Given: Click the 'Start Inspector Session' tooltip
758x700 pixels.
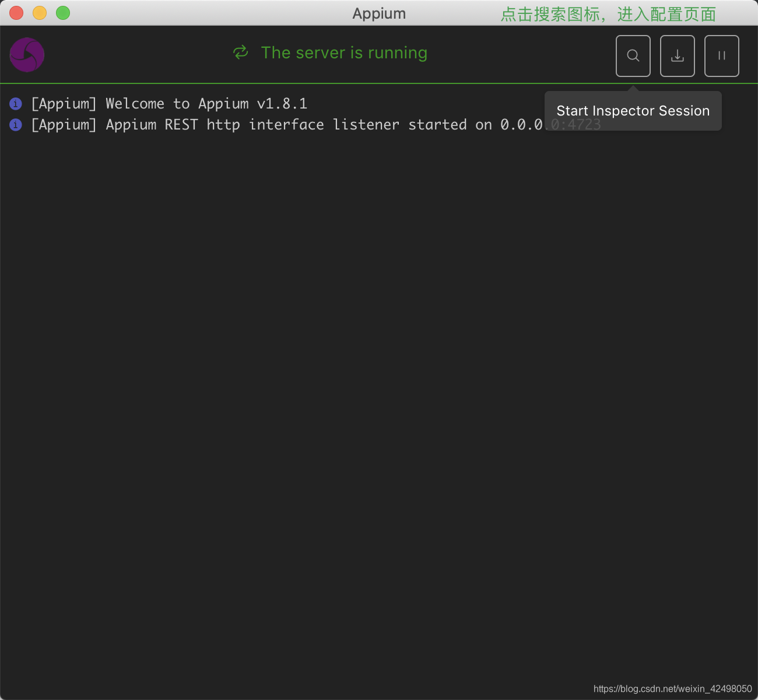Looking at the screenshot, I should (633, 111).
